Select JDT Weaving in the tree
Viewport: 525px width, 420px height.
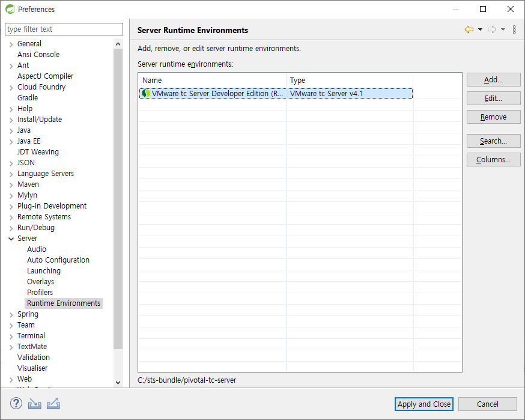coord(38,152)
